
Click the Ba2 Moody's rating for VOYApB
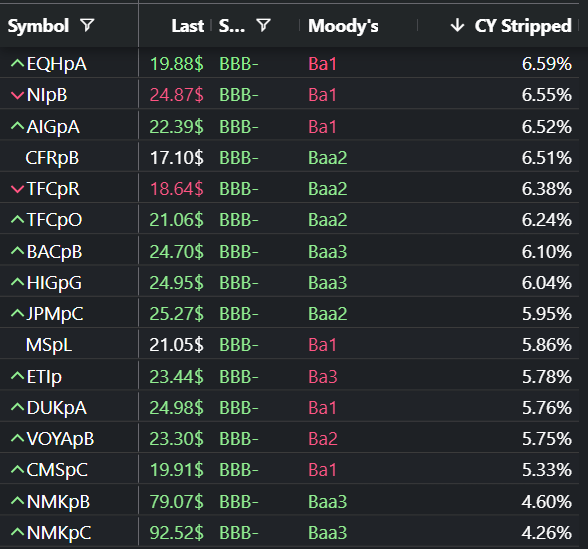coord(322,438)
